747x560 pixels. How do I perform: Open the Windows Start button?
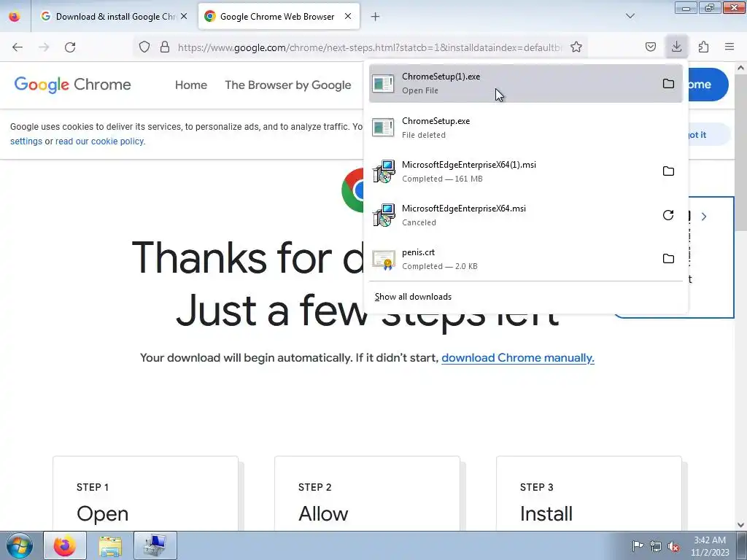(19, 545)
